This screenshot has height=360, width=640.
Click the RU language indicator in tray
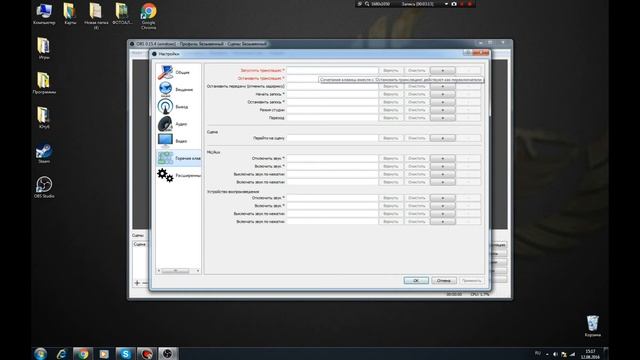point(538,353)
